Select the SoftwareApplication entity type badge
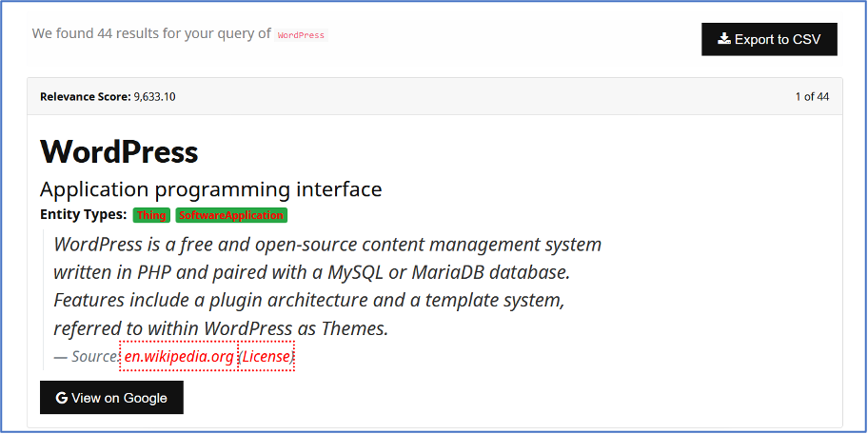Image resolution: width=868 pixels, height=434 pixels. 231,215
